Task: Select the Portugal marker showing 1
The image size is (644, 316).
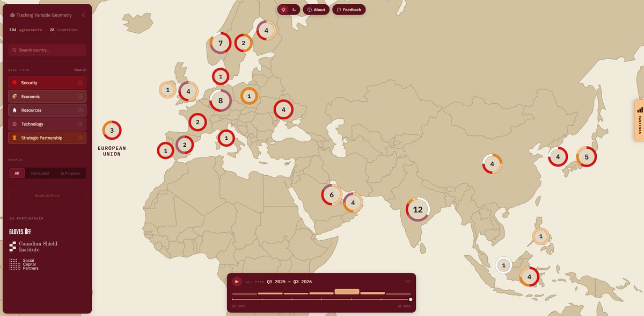Action: click(165, 150)
